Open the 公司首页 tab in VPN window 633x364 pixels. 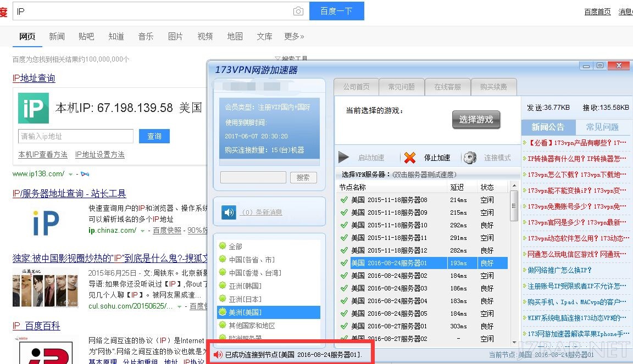click(x=356, y=87)
